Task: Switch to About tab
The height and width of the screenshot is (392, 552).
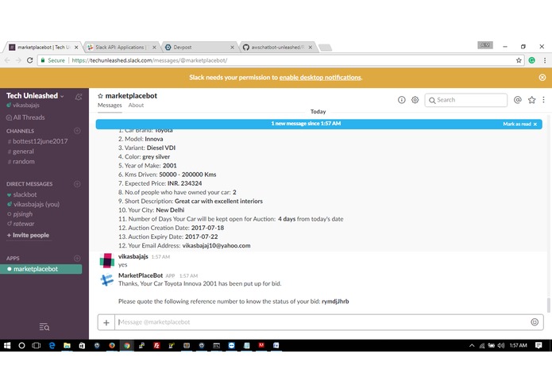Action: tap(136, 105)
